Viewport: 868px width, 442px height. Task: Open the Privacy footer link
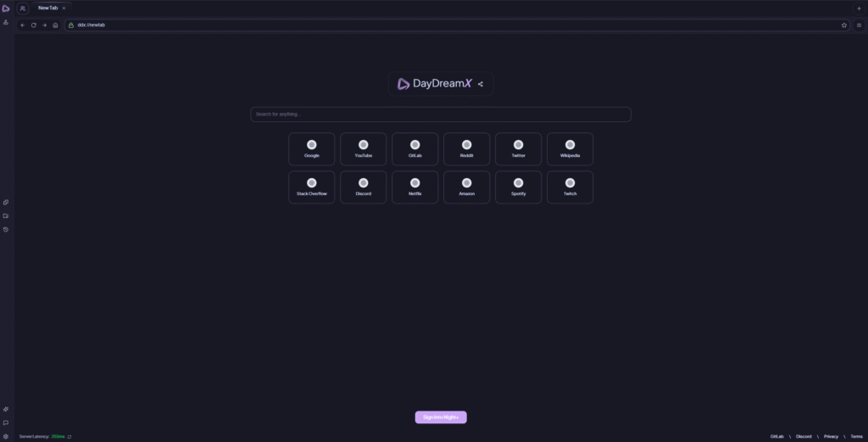click(x=831, y=436)
